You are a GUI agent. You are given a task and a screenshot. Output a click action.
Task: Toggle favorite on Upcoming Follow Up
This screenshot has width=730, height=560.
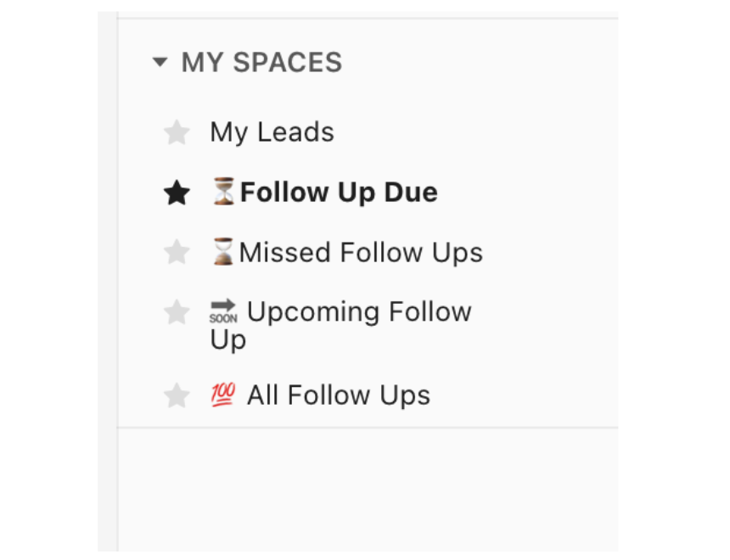[x=177, y=311]
